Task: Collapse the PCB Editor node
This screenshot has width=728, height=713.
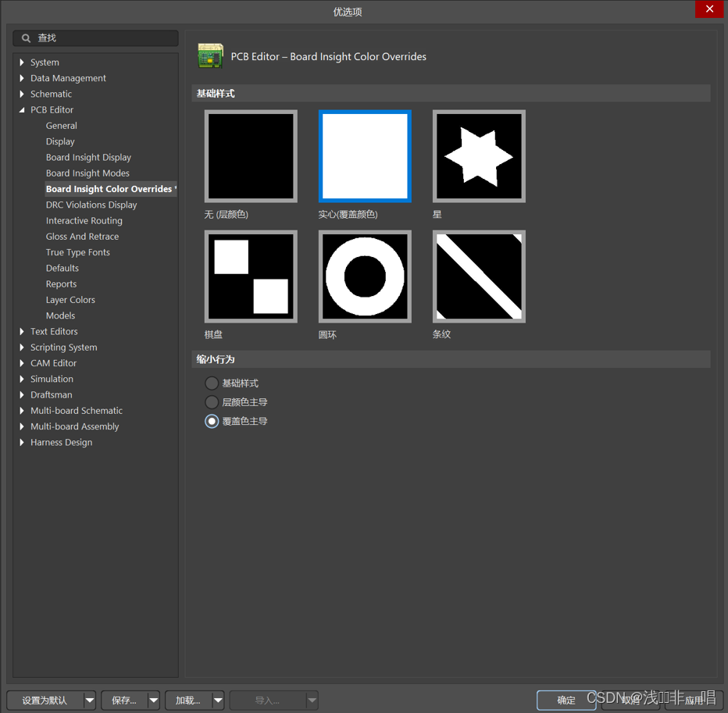Action: (x=22, y=110)
